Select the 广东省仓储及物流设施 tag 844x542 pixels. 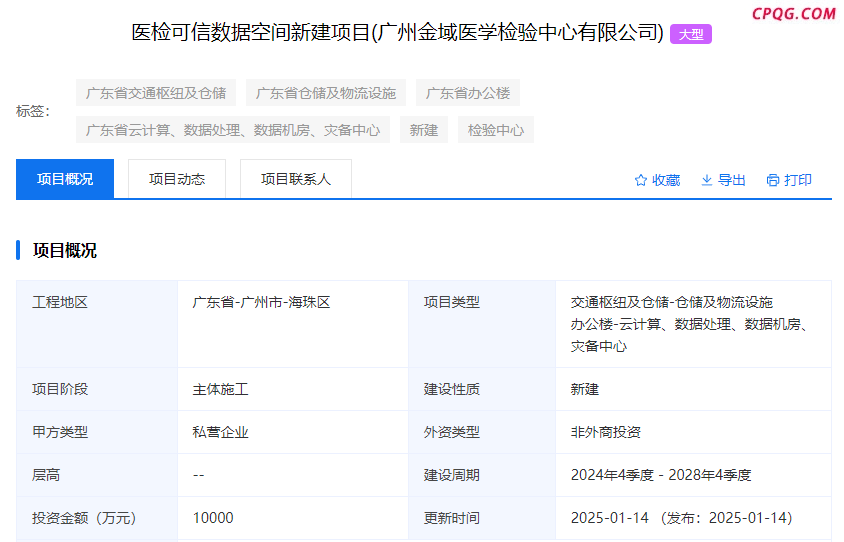pos(326,93)
